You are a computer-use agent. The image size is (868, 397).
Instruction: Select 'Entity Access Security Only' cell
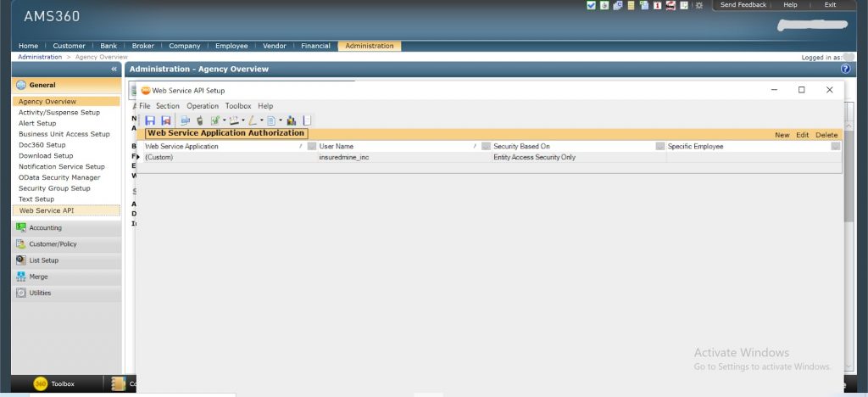point(579,157)
